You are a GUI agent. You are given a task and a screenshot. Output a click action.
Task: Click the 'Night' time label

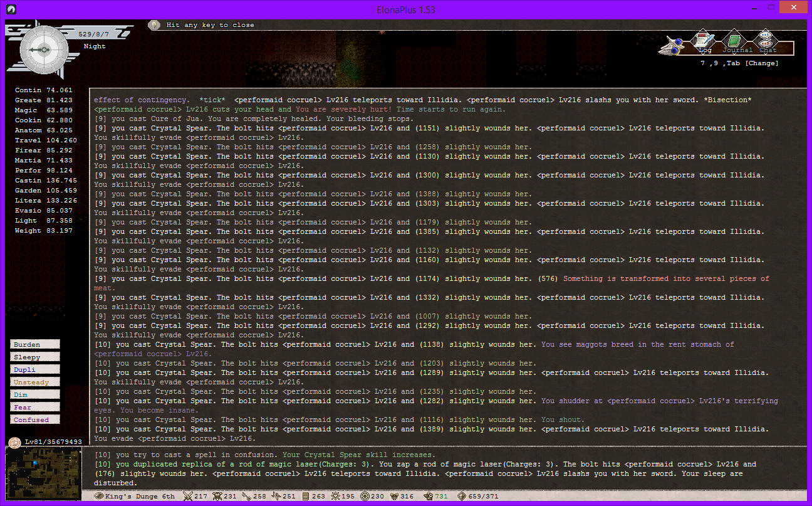(95, 46)
